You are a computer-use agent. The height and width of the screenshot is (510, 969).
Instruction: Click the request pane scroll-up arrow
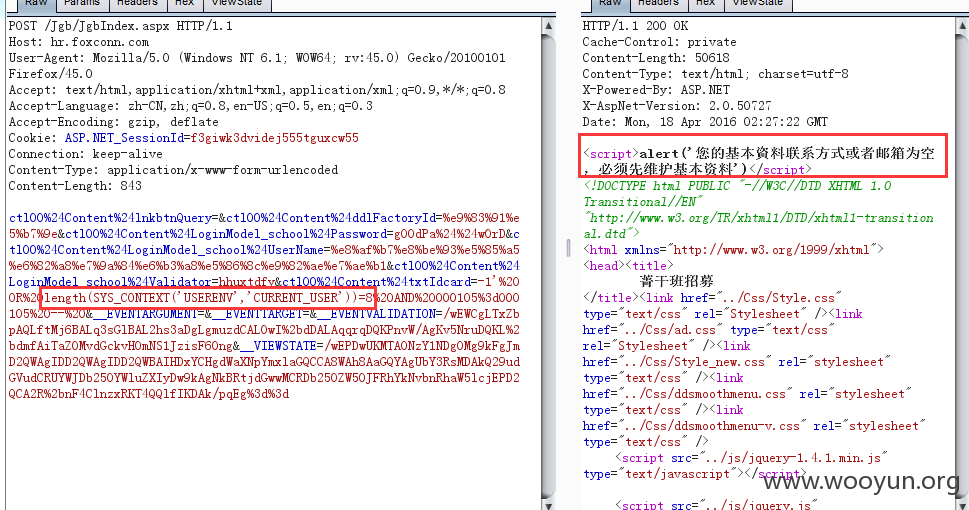[x=548, y=26]
